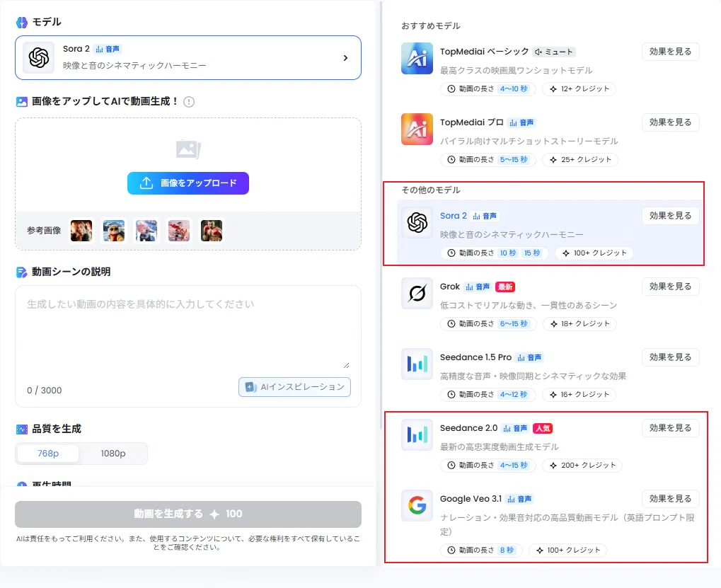The height and width of the screenshot is (588, 721).
Task: Select 768p quality option
Action: tap(48, 454)
